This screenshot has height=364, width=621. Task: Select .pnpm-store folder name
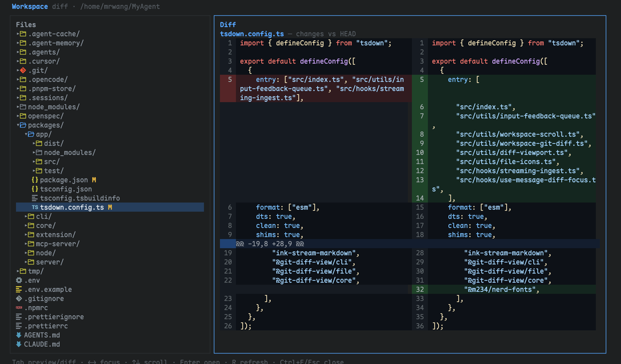coord(52,88)
